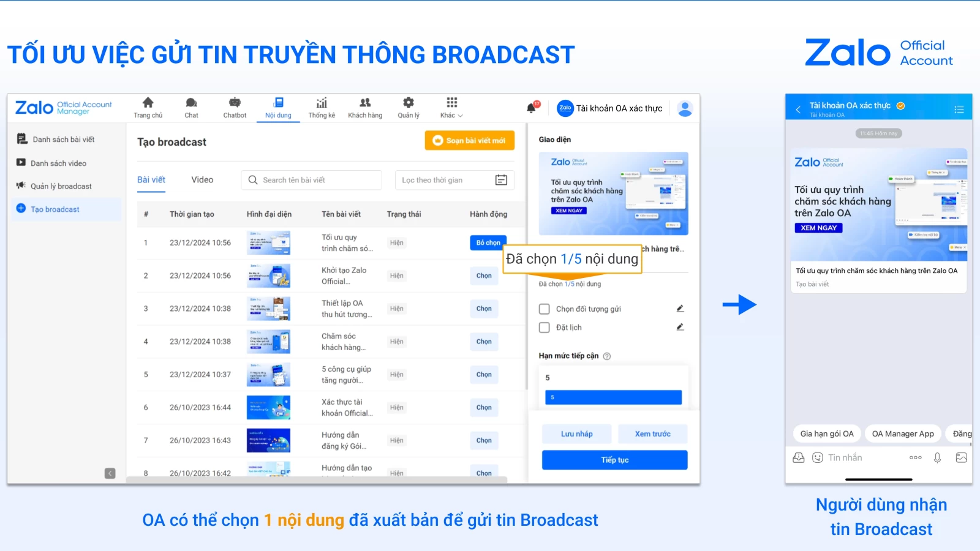Screen dimensions: 980x551
Task: Click XEM NGAY in Giao diện preview
Action: (569, 211)
